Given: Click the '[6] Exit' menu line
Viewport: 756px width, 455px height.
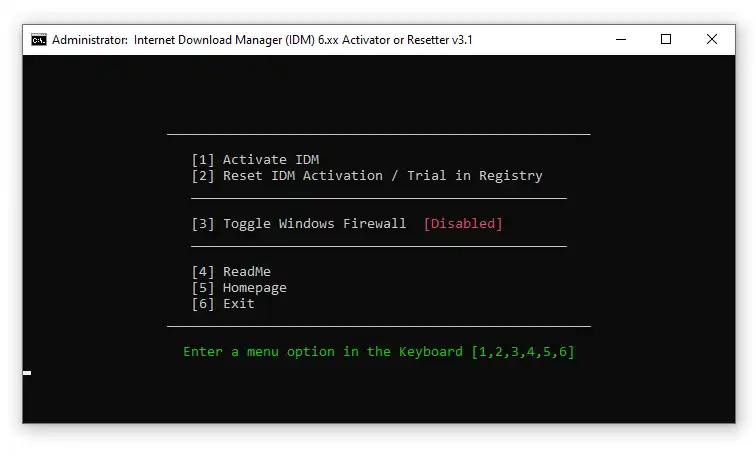Looking at the screenshot, I should pyautogui.click(x=223, y=304).
